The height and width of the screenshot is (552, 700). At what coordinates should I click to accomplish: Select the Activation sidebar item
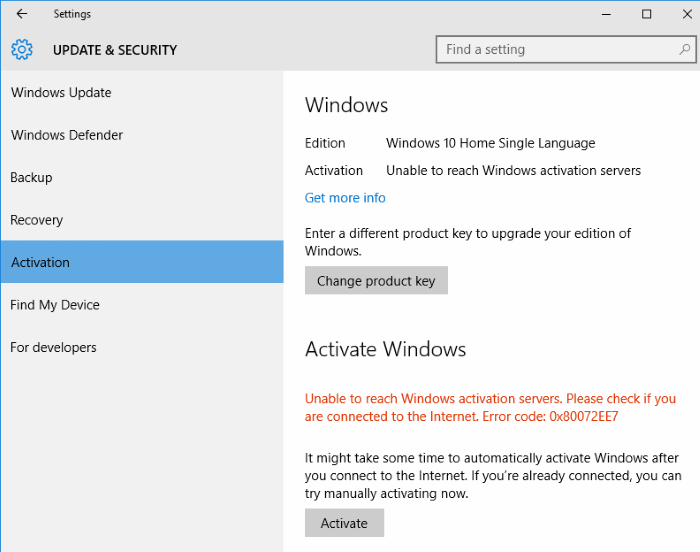(142, 262)
